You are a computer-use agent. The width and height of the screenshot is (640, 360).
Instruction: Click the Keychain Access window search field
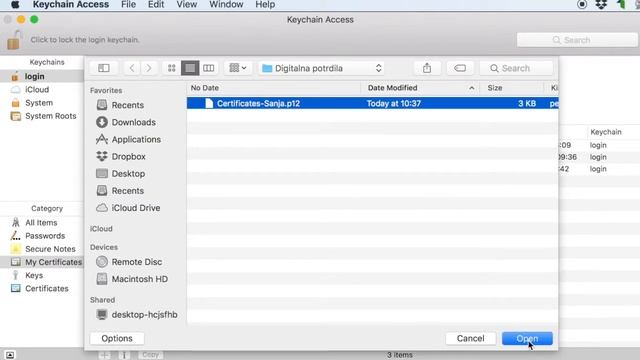[577, 40]
